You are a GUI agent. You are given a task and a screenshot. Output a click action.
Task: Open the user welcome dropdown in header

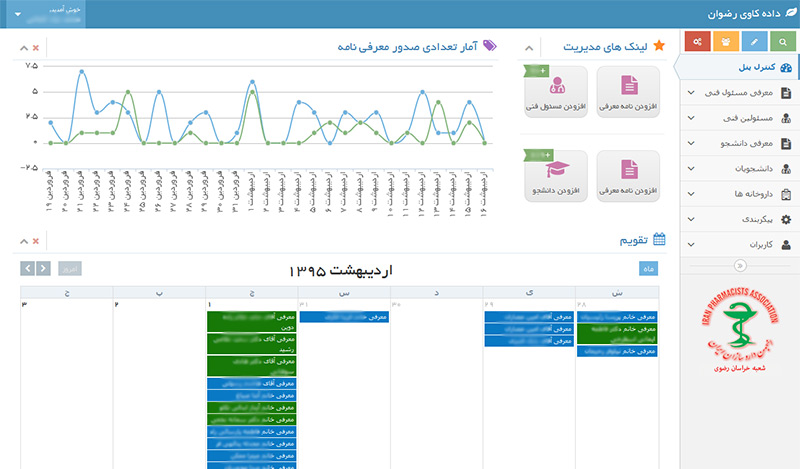tap(42, 16)
